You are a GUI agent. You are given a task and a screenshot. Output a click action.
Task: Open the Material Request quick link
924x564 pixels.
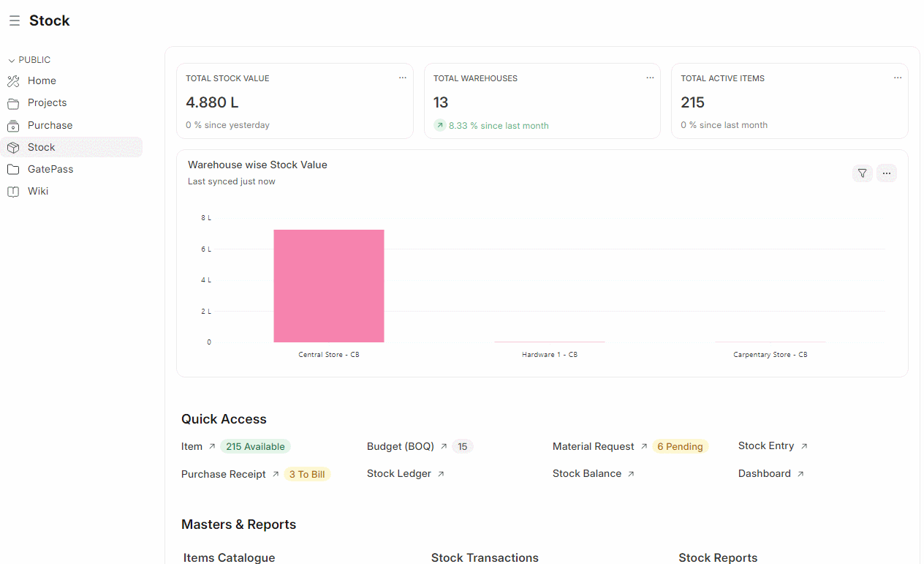click(593, 446)
